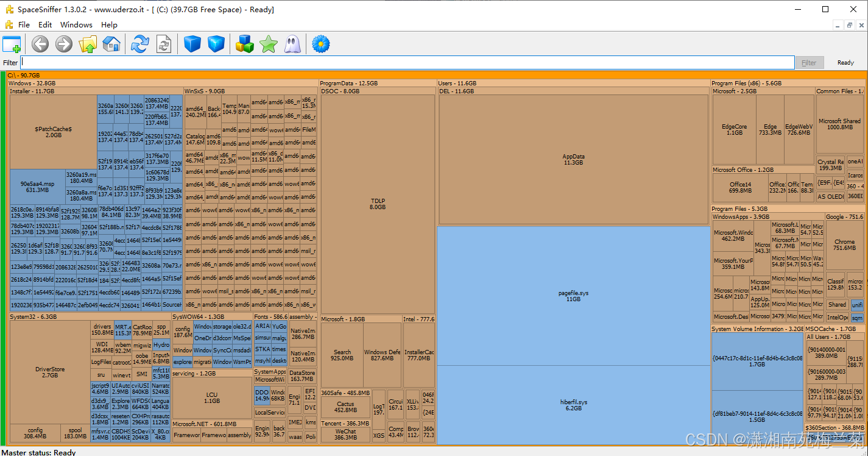This screenshot has width=868, height=456.
Task: Select the {df81beb7-9014 1.5GB block
Action: click(757, 417)
